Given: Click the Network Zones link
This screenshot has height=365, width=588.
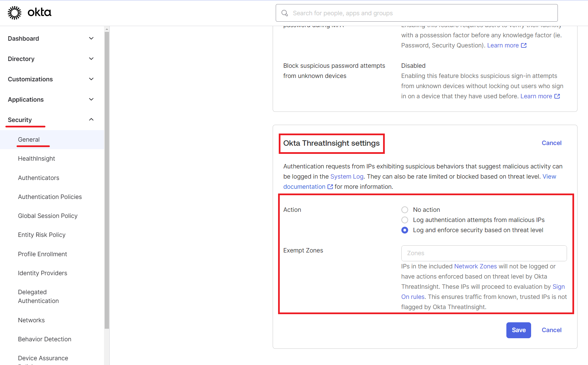Looking at the screenshot, I should pyautogui.click(x=475, y=266).
